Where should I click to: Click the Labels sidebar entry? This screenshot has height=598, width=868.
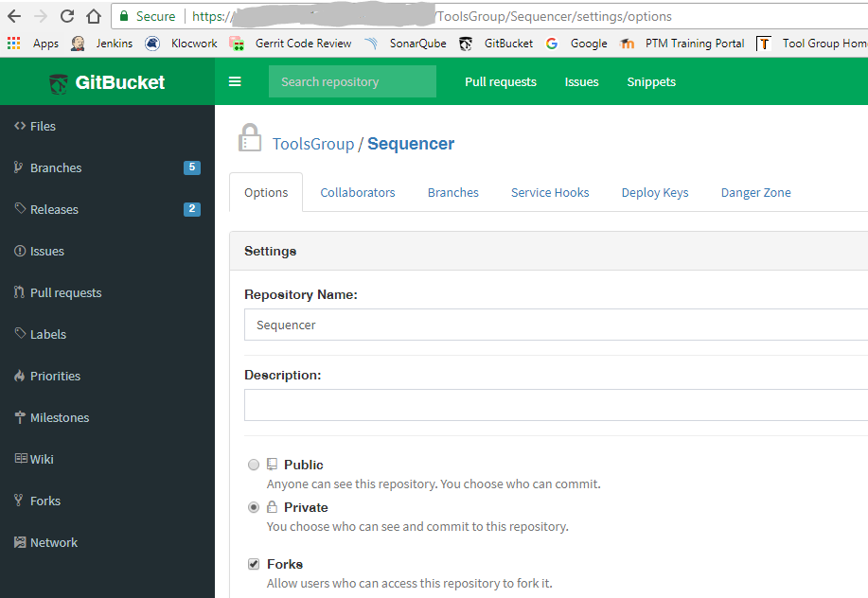coord(47,334)
